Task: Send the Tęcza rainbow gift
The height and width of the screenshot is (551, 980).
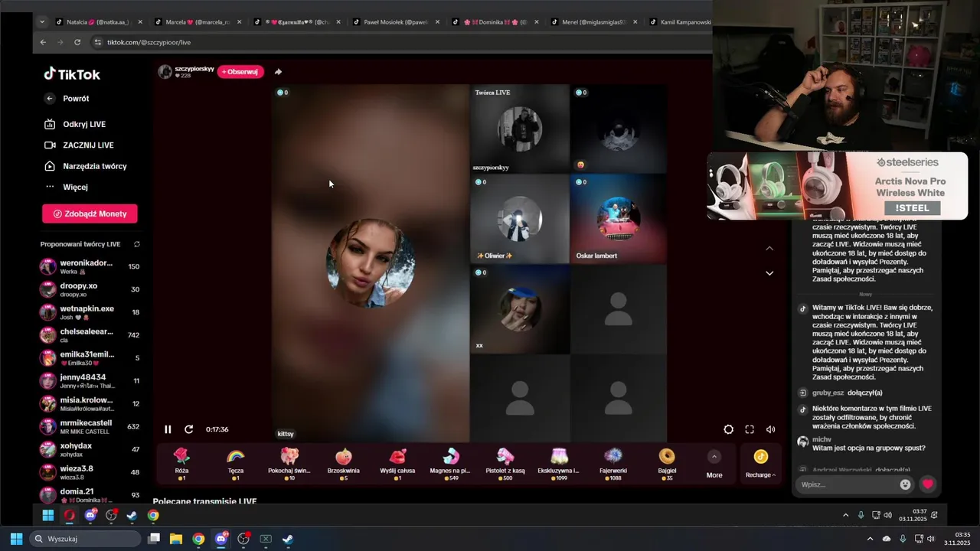Action: [x=236, y=464]
